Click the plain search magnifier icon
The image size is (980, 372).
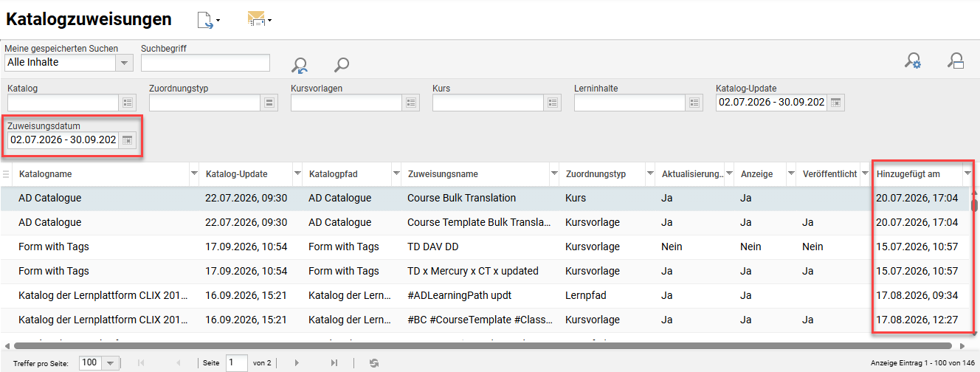[x=341, y=65]
